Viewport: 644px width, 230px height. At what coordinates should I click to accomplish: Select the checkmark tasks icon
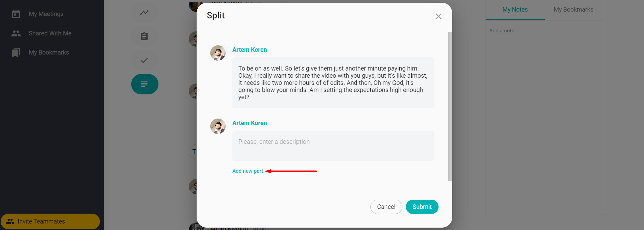click(x=144, y=60)
